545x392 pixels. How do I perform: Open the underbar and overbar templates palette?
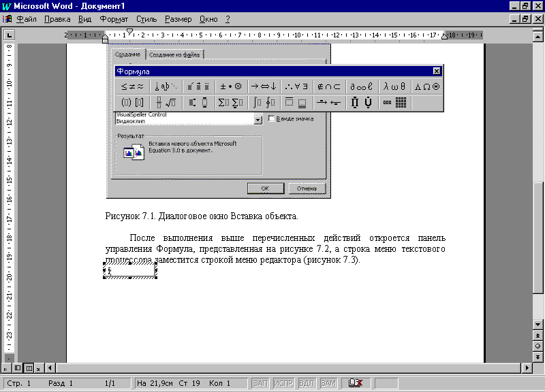point(296,103)
